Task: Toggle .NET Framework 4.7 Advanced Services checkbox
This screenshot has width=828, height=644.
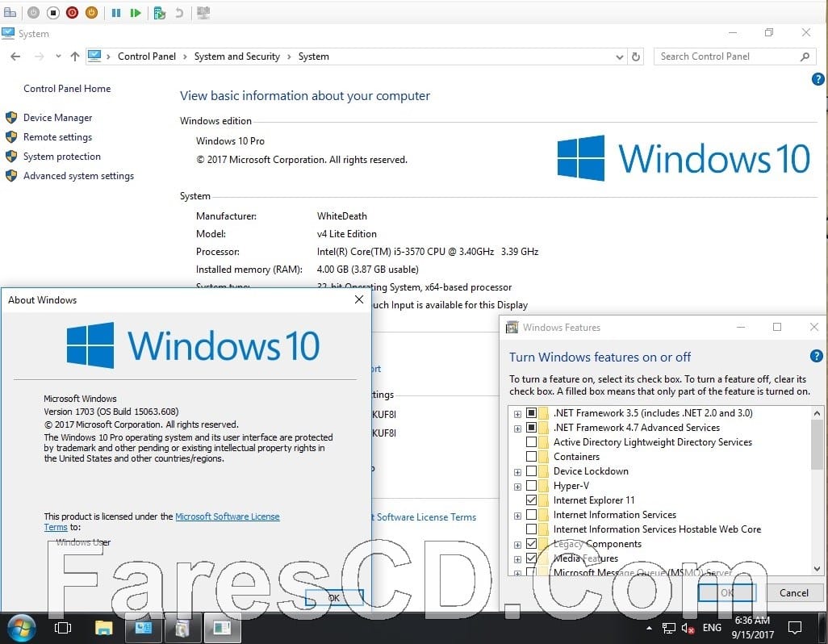Action: click(531, 428)
